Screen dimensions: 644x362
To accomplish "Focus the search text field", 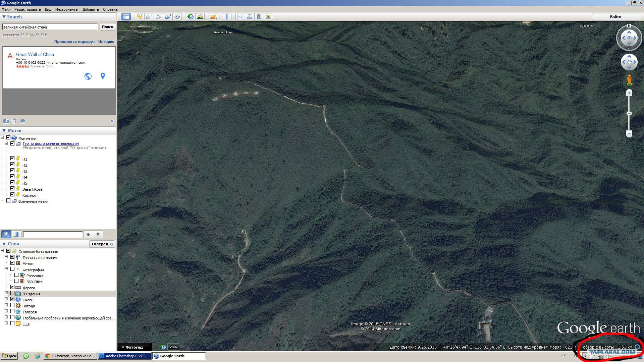I will 50,27.
